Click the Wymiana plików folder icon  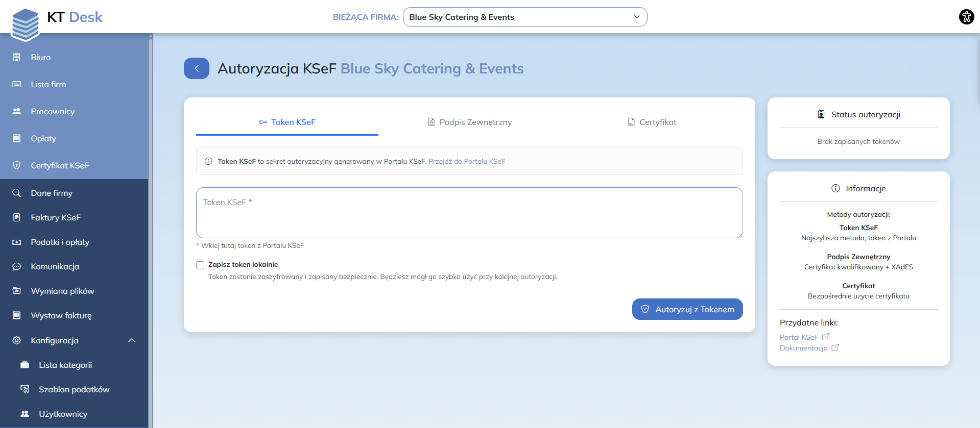coord(17,291)
